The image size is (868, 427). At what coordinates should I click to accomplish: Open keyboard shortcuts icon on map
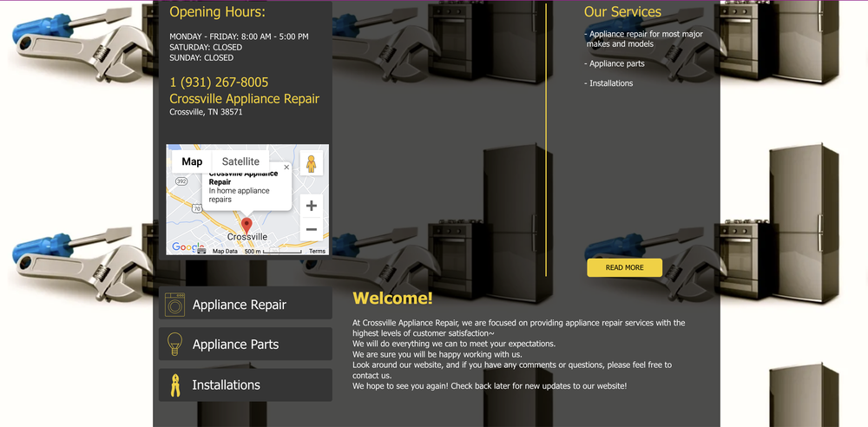(201, 251)
